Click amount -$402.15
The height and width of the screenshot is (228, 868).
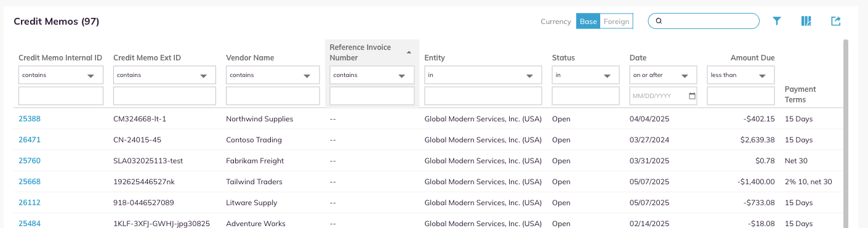[x=758, y=119]
